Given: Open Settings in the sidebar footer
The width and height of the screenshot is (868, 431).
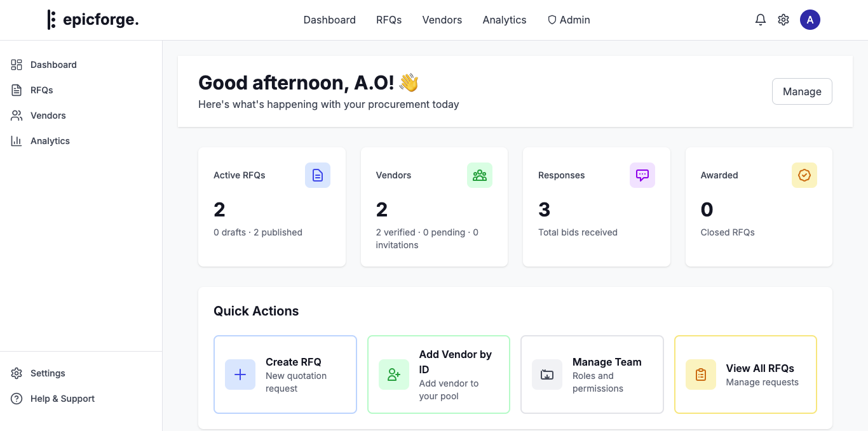Looking at the screenshot, I should pyautogui.click(x=48, y=373).
